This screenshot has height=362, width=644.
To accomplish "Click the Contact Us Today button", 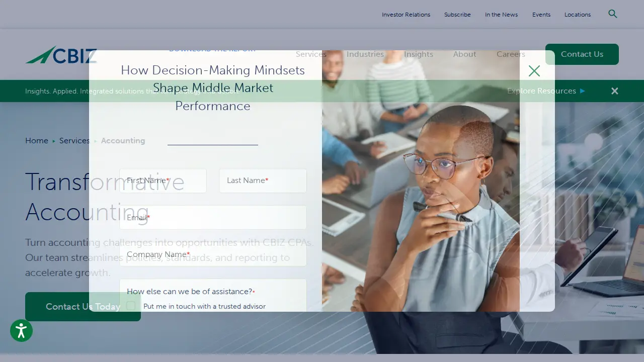I will (83, 307).
